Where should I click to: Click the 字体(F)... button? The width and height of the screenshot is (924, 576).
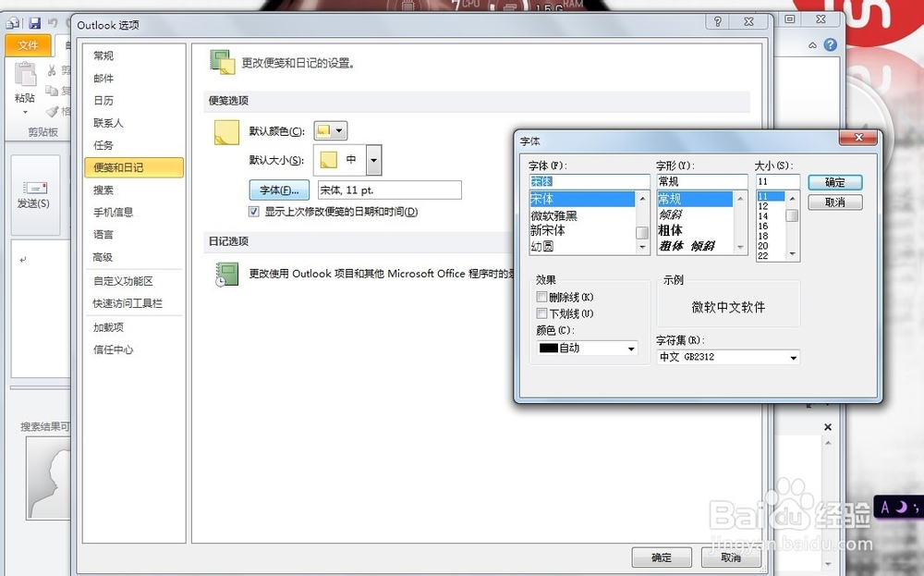(279, 190)
